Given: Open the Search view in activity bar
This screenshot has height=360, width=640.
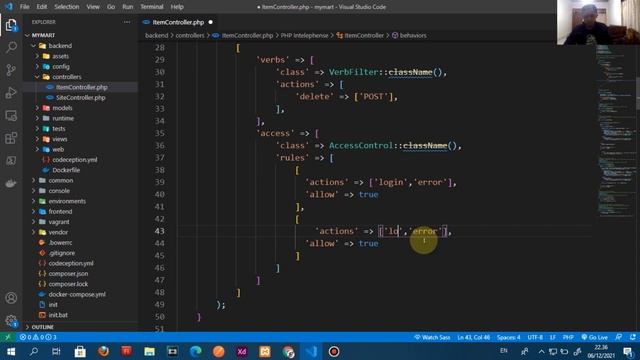Looking at the screenshot, I should (x=11, y=47).
